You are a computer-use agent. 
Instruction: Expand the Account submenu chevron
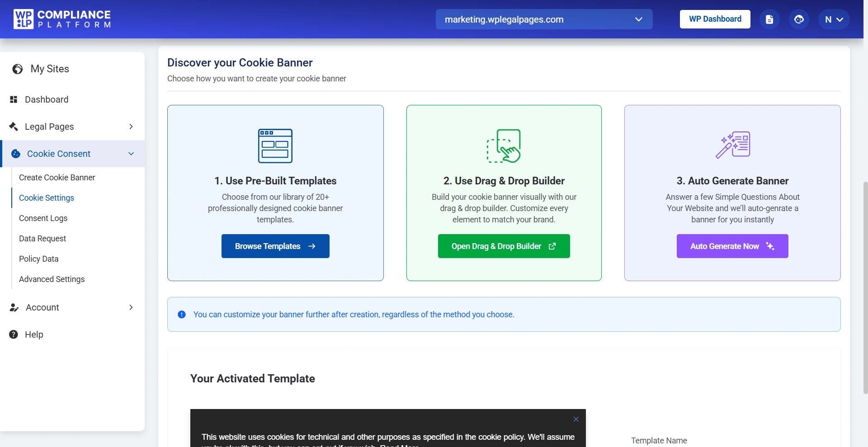tap(131, 307)
